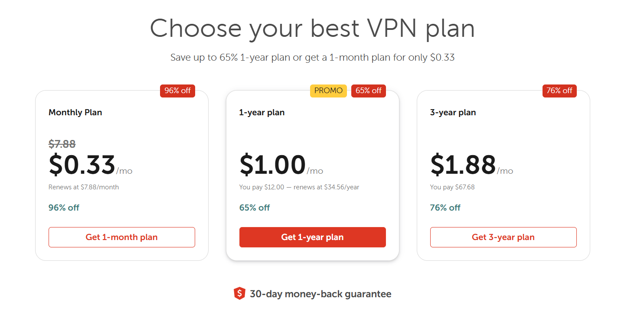Screen dimensions: 644x328
Task: Click the "Renews at $7.88/month" note
Action: pos(84,187)
